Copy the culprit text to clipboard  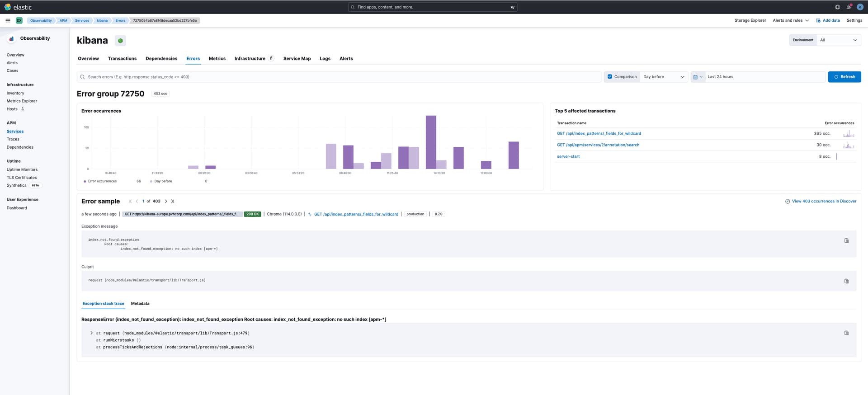pyautogui.click(x=847, y=281)
